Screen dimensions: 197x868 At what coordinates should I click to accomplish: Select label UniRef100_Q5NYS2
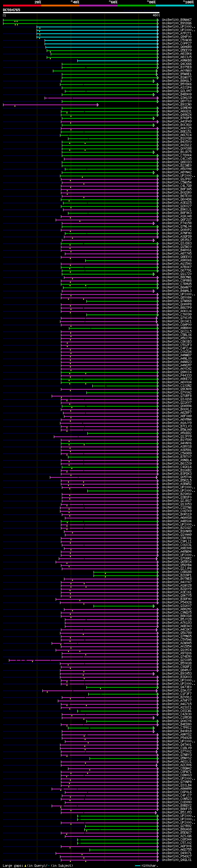click(176, 758)
